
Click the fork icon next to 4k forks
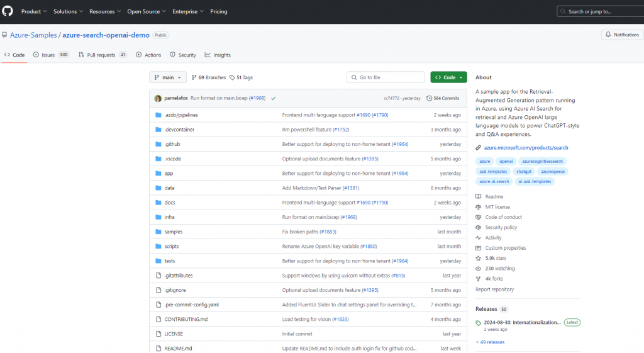(478, 279)
